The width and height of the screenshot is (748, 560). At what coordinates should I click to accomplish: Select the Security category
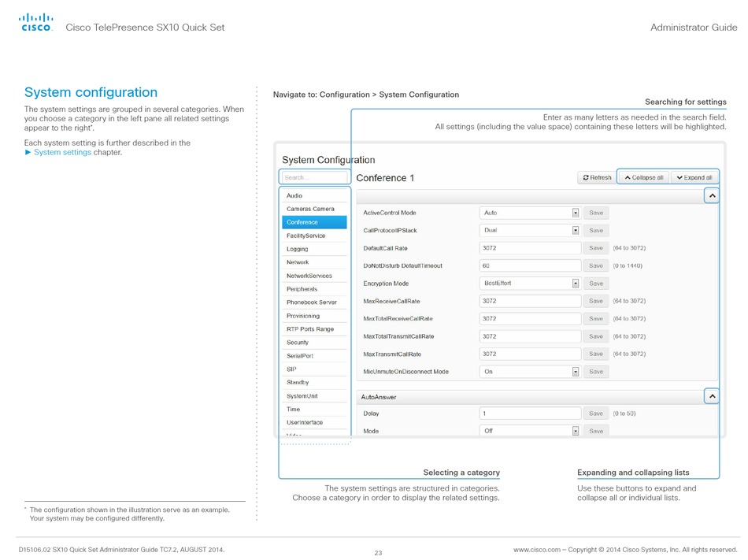coord(314,343)
